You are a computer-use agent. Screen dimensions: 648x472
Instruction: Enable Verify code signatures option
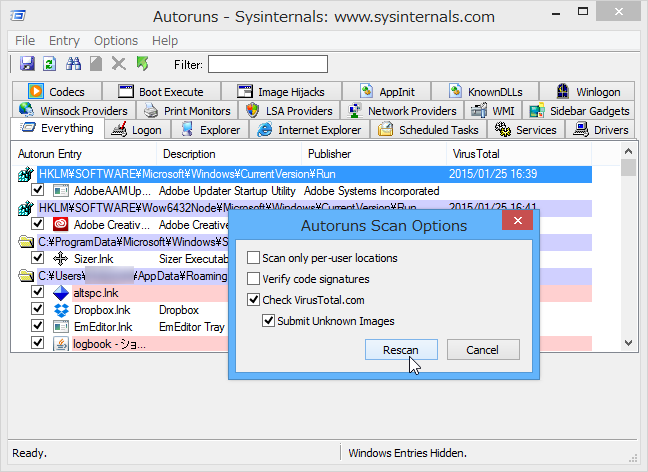pyautogui.click(x=253, y=279)
